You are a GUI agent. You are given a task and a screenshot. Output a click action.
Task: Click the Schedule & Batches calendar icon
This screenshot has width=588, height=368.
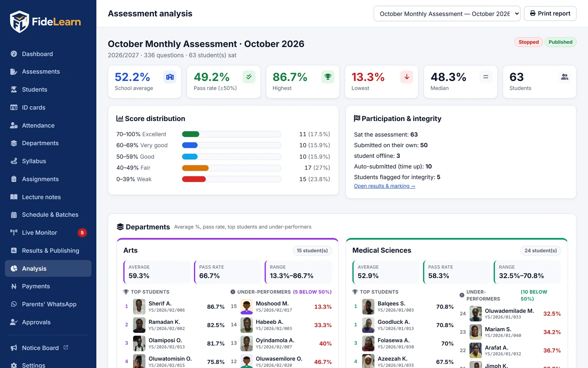pyautogui.click(x=14, y=215)
